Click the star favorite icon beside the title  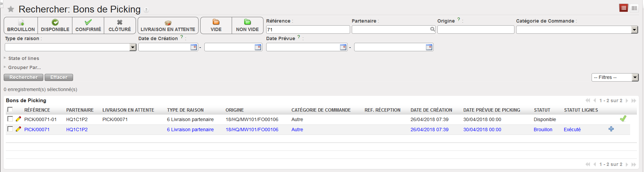(11, 9)
